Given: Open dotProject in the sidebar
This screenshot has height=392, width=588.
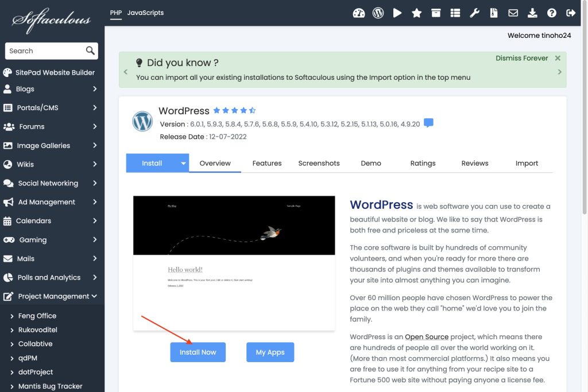Looking at the screenshot, I should [x=35, y=372].
